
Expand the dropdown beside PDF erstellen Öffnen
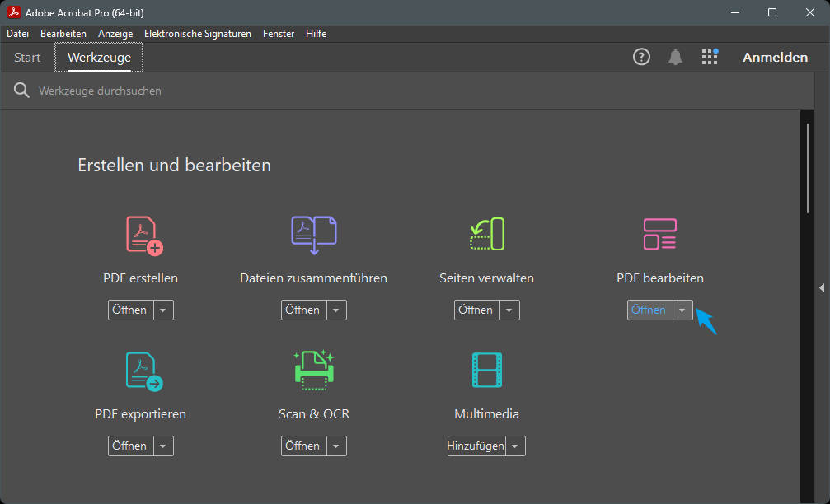point(164,310)
